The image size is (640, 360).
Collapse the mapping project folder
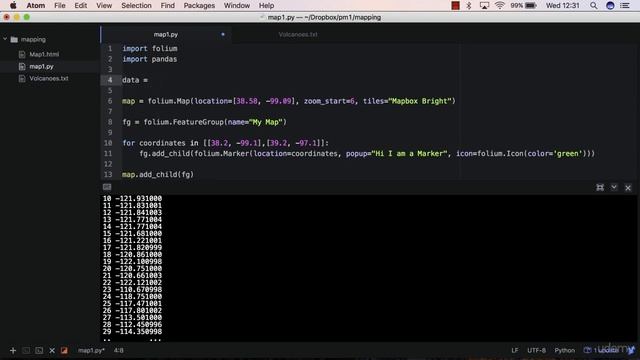coord(5,39)
